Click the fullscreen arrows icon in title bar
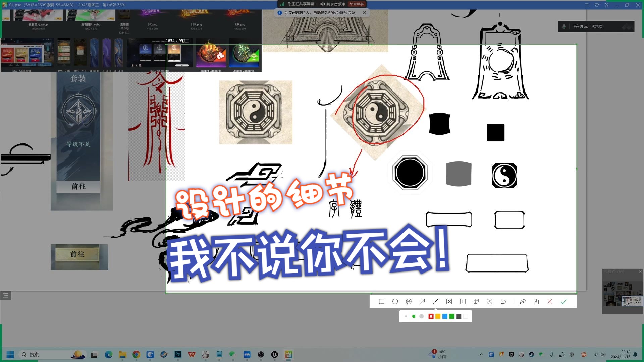The height and width of the screenshot is (362, 644). pos(607,5)
